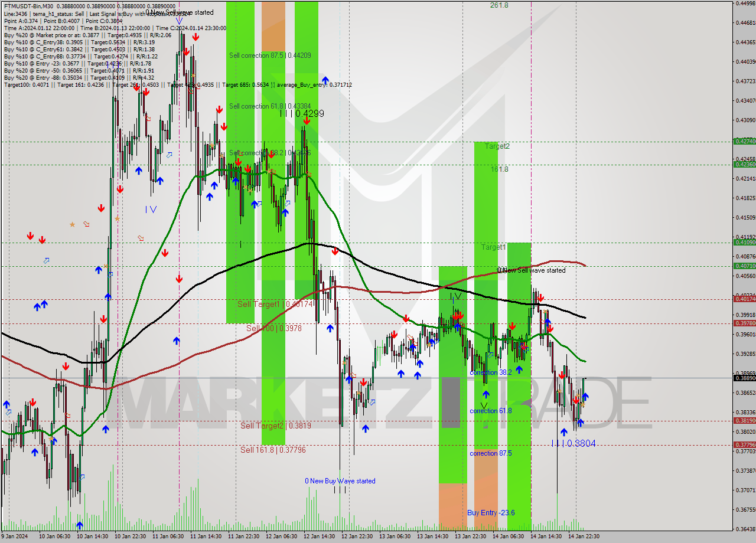
Task: Click the '14 Jan 22:30' time label
Action: (x=584, y=536)
